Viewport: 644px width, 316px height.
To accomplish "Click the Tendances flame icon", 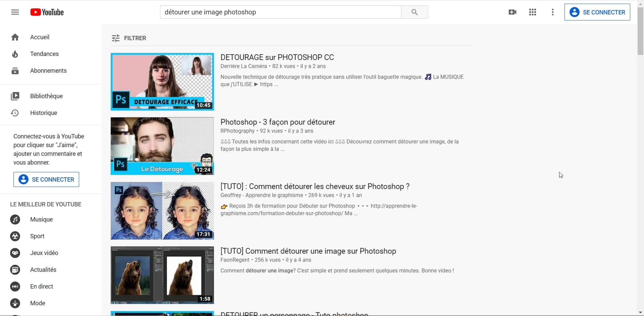I will pyautogui.click(x=15, y=54).
